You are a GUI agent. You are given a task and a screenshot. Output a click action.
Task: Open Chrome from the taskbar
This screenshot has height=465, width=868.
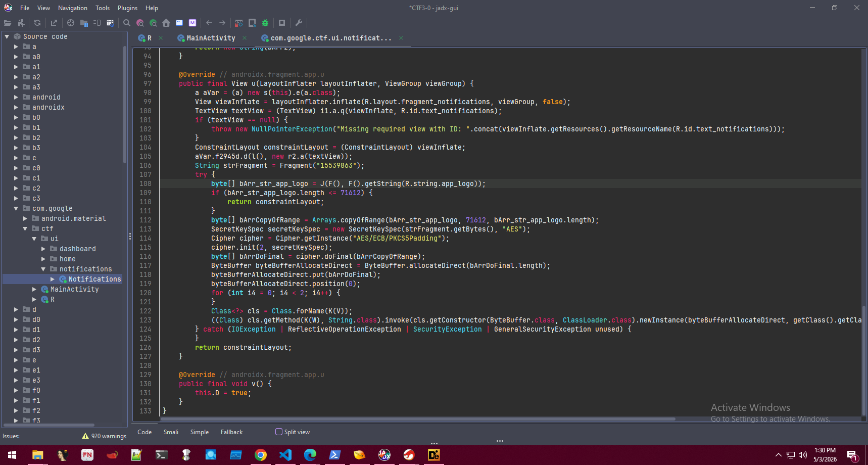tap(261, 455)
